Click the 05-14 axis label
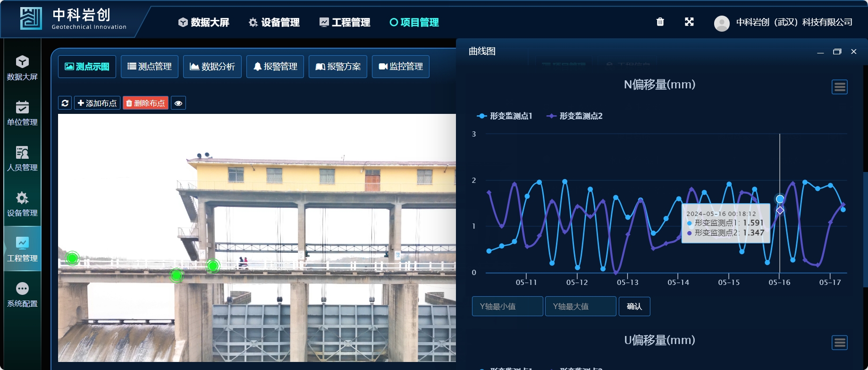Image resolution: width=868 pixels, height=370 pixels. [678, 283]
